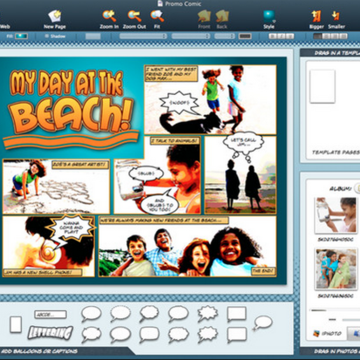The image size is (360, 360).
Task: Open the small third format-bar dropdown
Action: [225, 36]
